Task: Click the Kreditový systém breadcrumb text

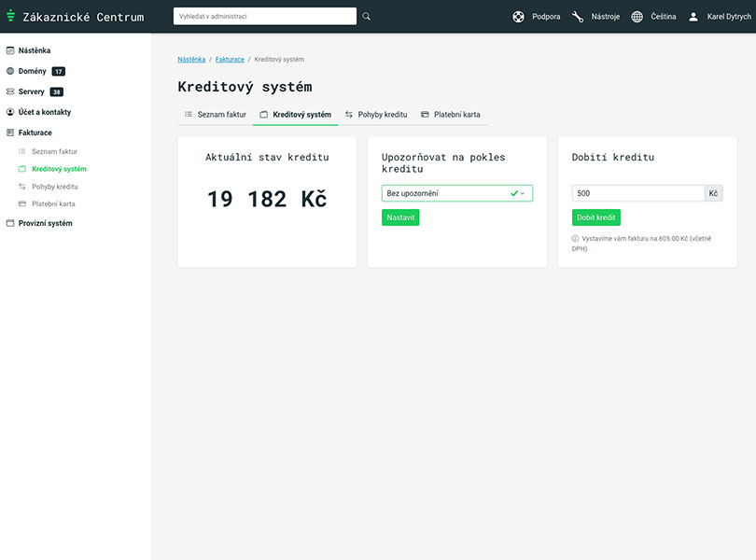Action: 279,60
